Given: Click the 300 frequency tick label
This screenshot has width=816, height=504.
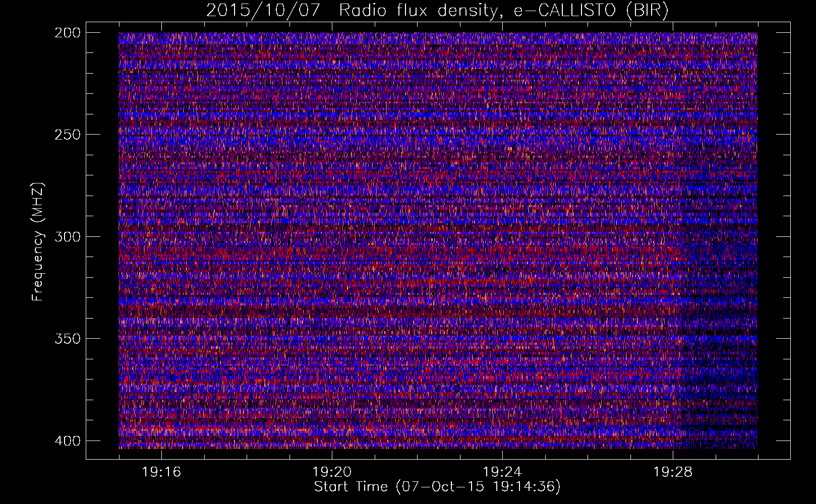Looking at the screenshot, I should tap(67, 236).
